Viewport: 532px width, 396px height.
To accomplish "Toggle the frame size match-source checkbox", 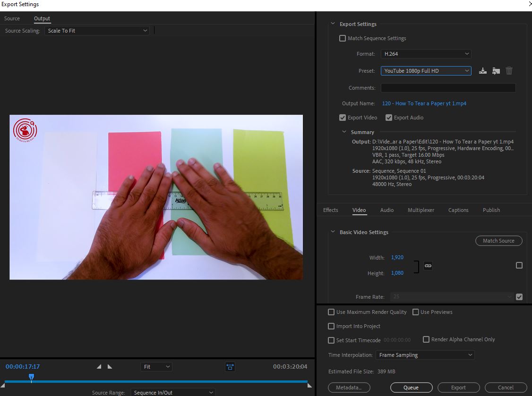I will pos(519,265).
